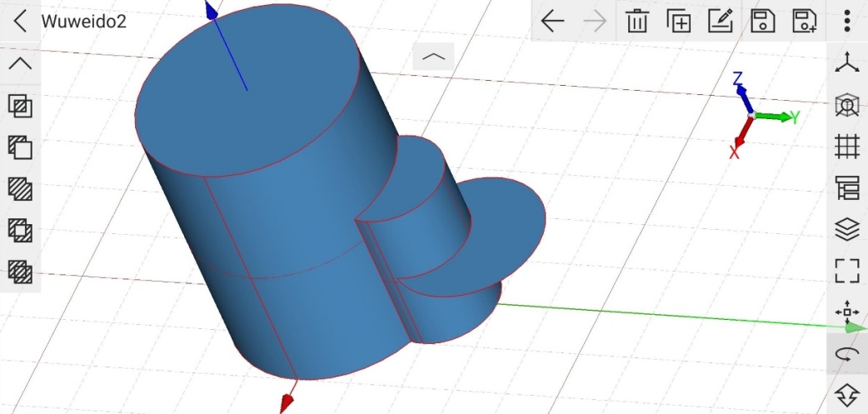
Task: Select the bottom hatched-squares boolean tool
Action: tap(21, 272)
